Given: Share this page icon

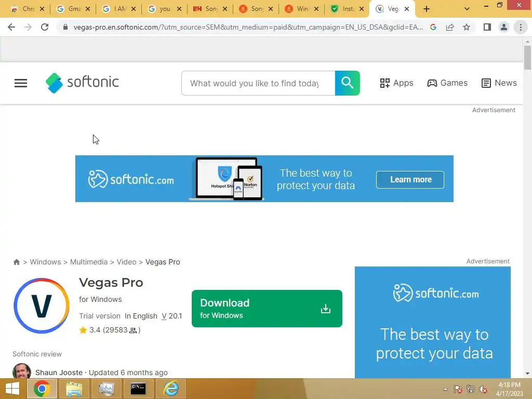Looking at the screenshot, I should (x=450, y=27).
